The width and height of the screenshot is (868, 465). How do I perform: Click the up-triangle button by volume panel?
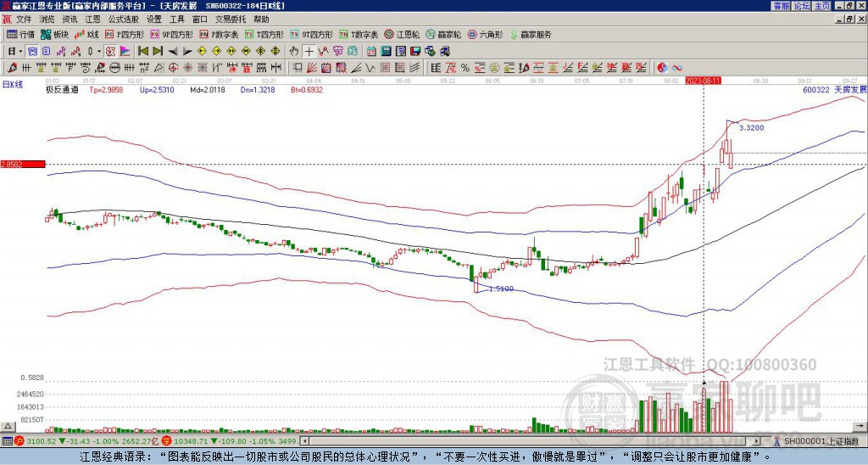coord(8,426)
